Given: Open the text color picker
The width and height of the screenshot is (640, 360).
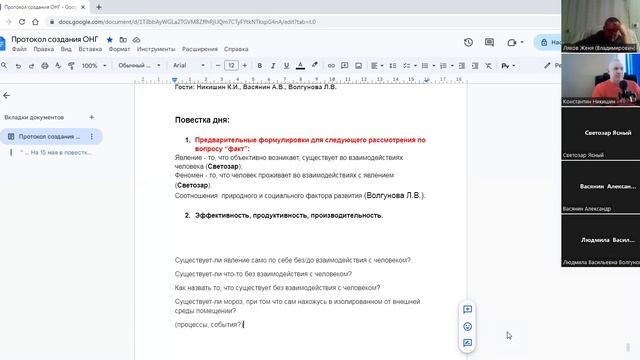Looking at the screenshot, I should coord(300,66).
